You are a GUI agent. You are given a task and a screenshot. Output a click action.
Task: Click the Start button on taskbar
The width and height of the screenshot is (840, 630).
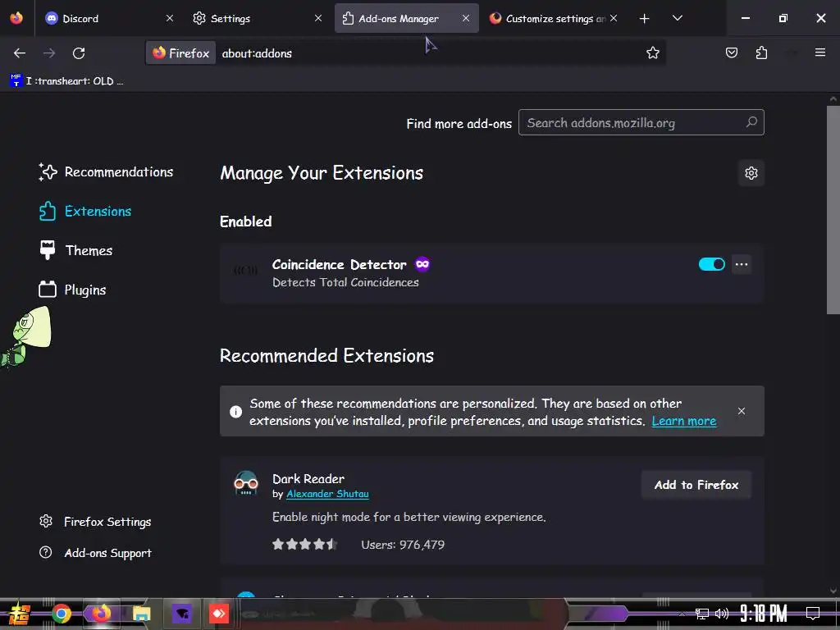tap(20, 614)
